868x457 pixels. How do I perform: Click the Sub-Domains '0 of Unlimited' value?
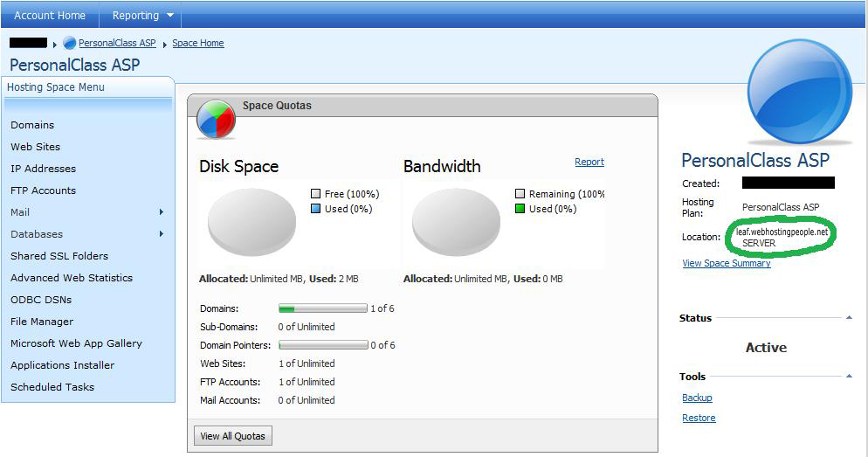point(307,327)
